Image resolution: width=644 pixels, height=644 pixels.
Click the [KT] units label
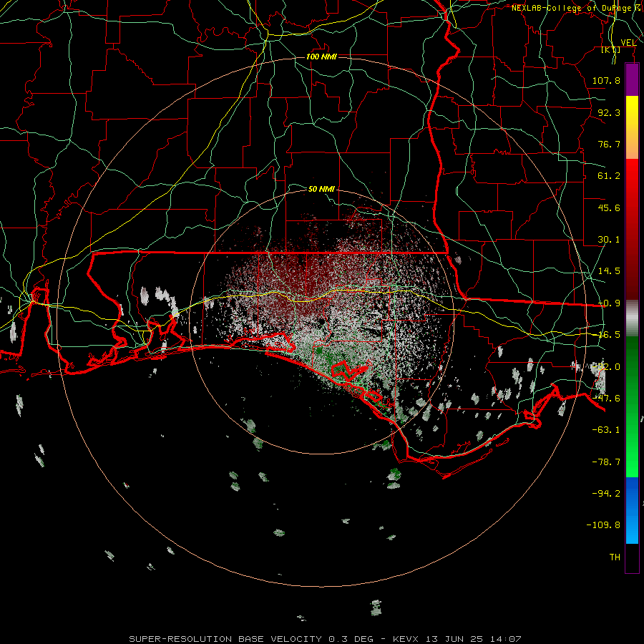(x=611, y=49)
